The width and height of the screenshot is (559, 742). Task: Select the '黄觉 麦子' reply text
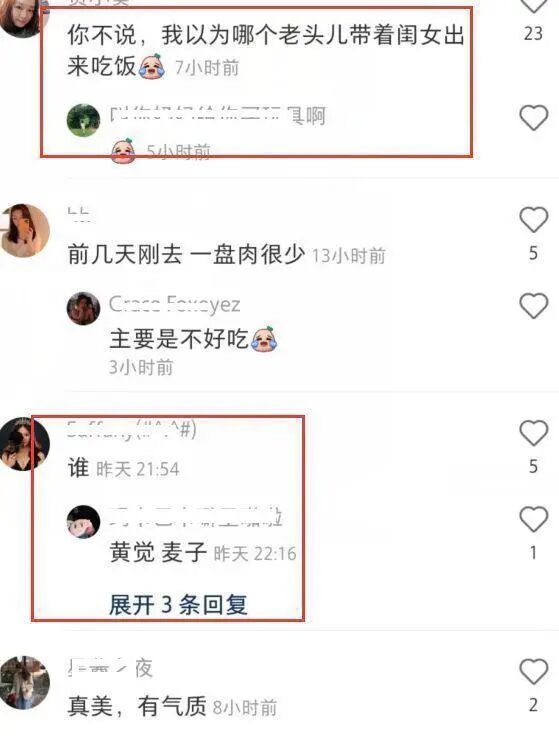158,552
